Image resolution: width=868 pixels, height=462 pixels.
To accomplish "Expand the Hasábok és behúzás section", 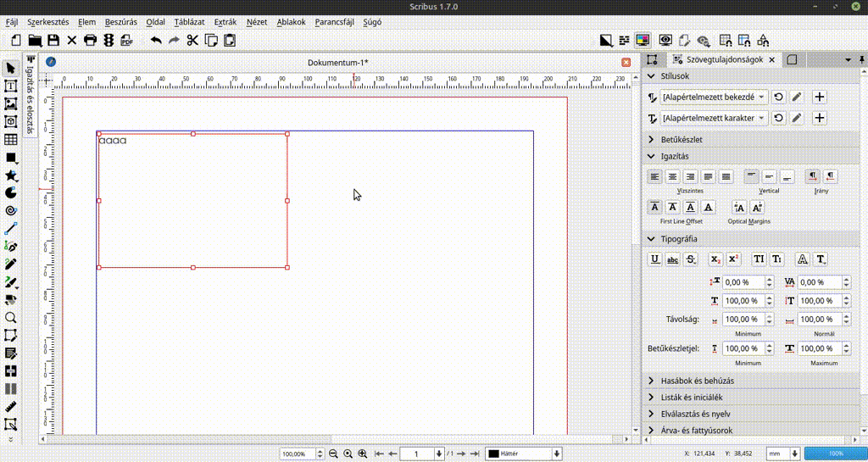I will pyautogui.click(x=697, y=381).
